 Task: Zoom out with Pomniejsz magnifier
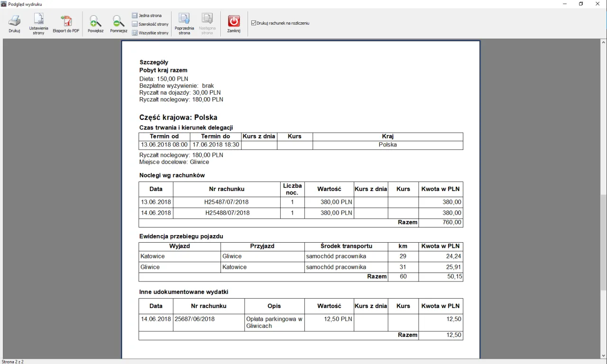119,21
